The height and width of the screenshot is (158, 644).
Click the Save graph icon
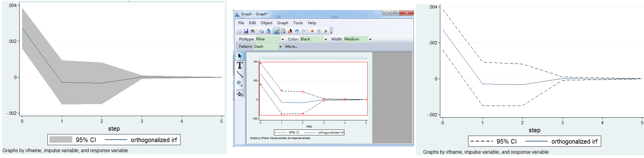(x=246, y=31)
